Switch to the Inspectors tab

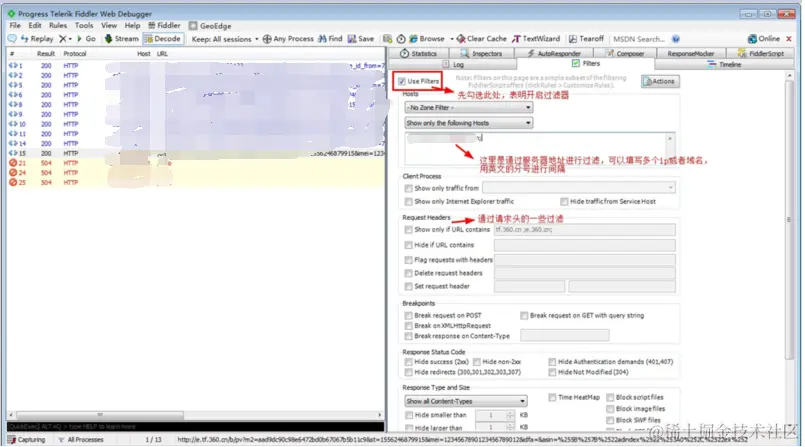click(482, 53)
